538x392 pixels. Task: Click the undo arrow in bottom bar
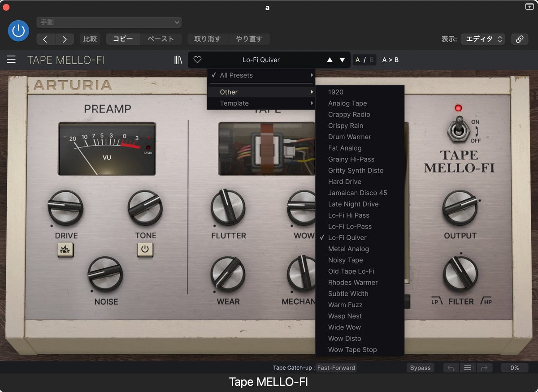451,368
